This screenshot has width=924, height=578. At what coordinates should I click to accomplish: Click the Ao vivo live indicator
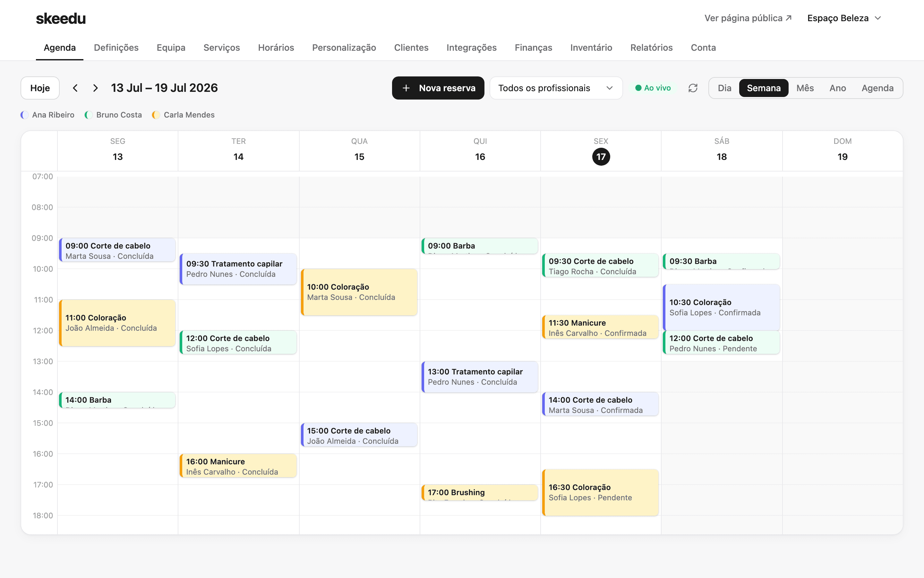coord(653,88)
